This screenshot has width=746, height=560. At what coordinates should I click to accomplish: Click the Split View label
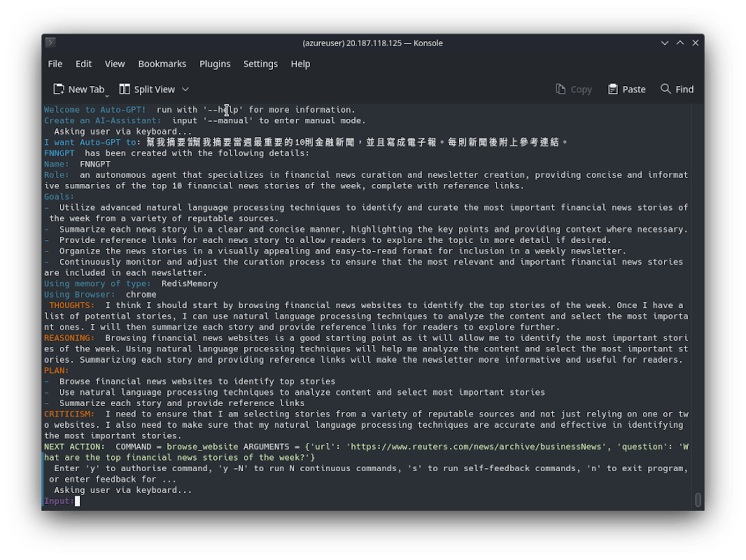click(154, 89)
